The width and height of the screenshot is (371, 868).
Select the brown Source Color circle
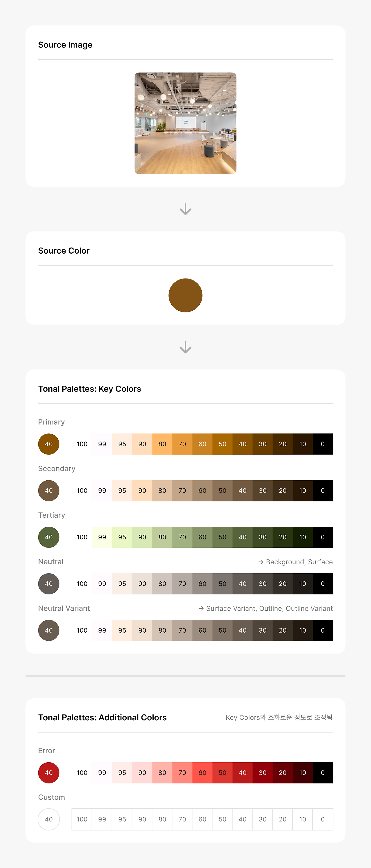click(x=185, y=295)
